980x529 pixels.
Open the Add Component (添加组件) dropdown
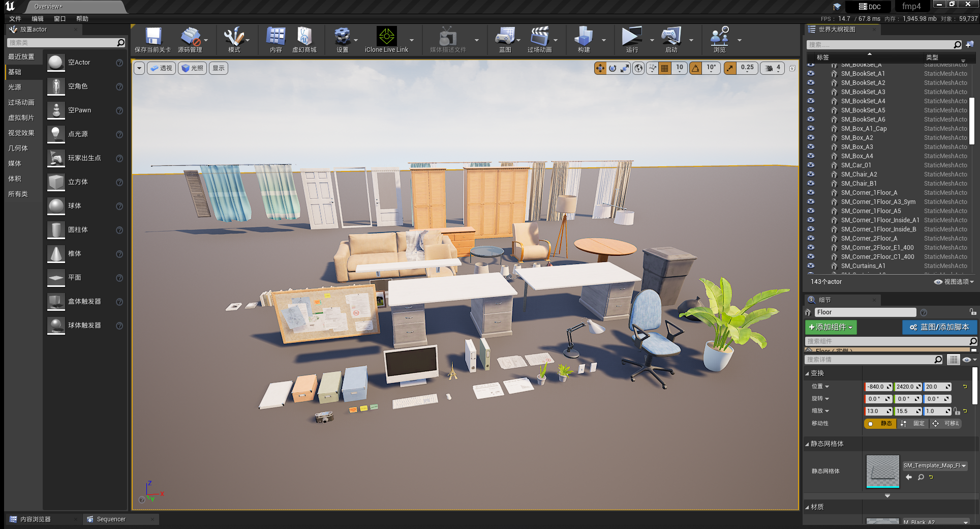click(x=831, y=327)
